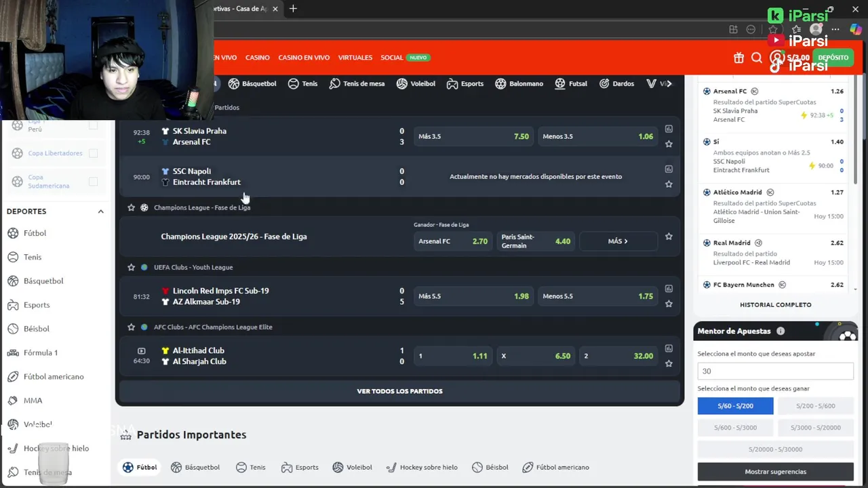The image size is (868, 488).
Task: Open the search magnifier in header
Action: (x=757, y=58)
